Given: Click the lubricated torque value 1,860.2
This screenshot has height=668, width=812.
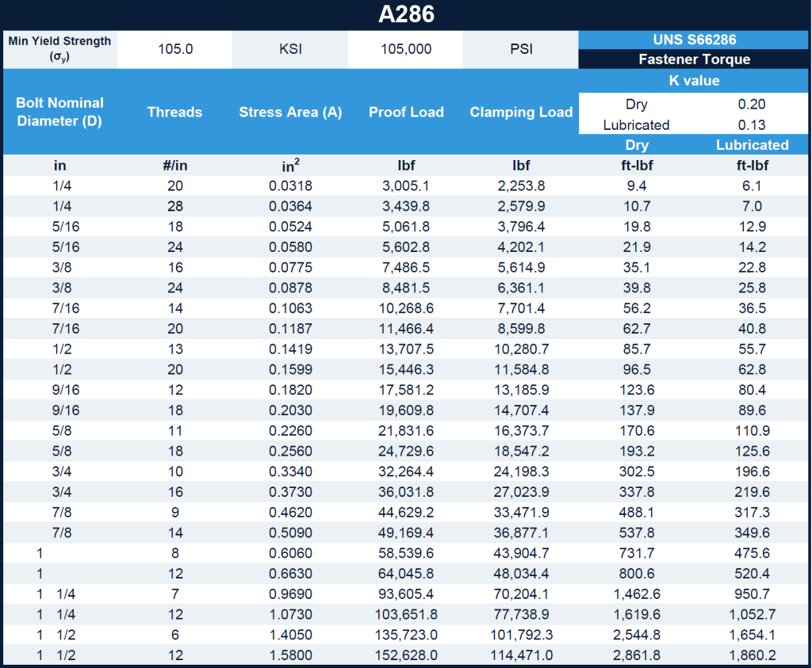Looking at the screenshot, I should click(x=752, y=655).
